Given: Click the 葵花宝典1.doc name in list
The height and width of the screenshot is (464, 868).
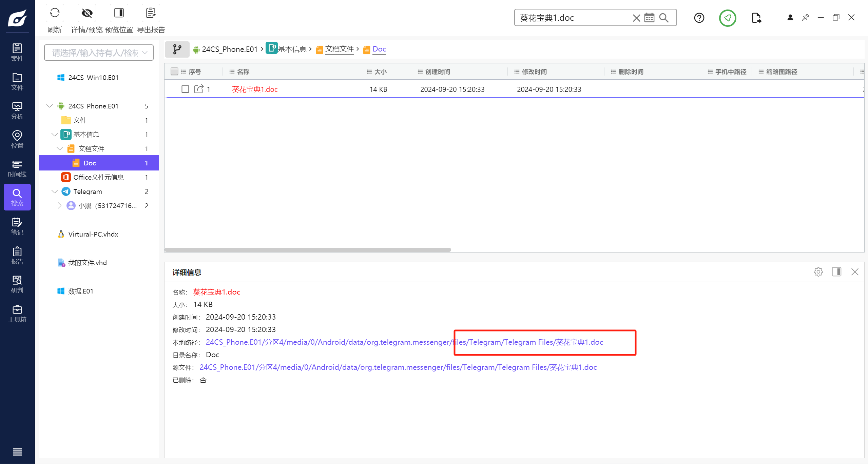Looking at the screenshot, I should click(255, 89).
